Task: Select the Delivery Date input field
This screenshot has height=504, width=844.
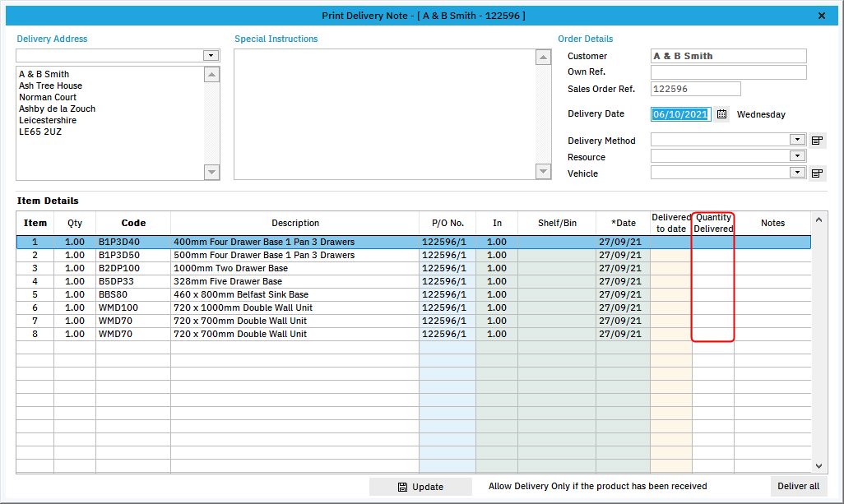Action: click(680, 113)
